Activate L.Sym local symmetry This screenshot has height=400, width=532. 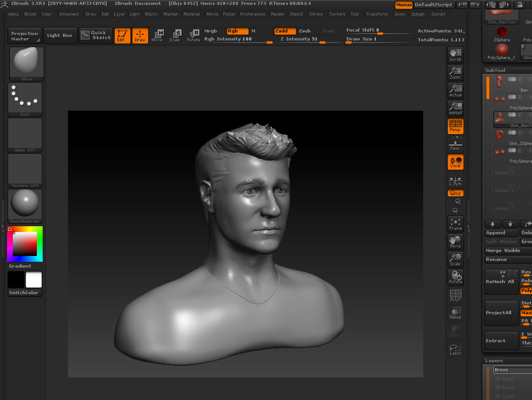coord(455,181)
